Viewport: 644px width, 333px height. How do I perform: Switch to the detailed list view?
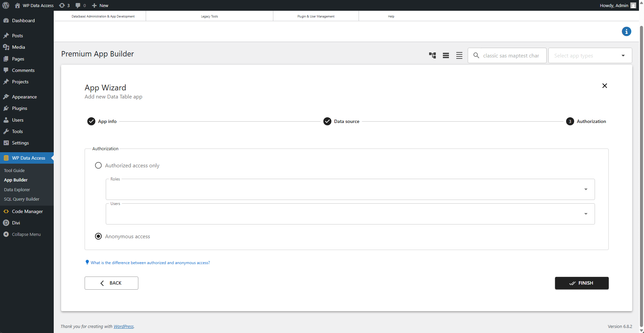459,55
